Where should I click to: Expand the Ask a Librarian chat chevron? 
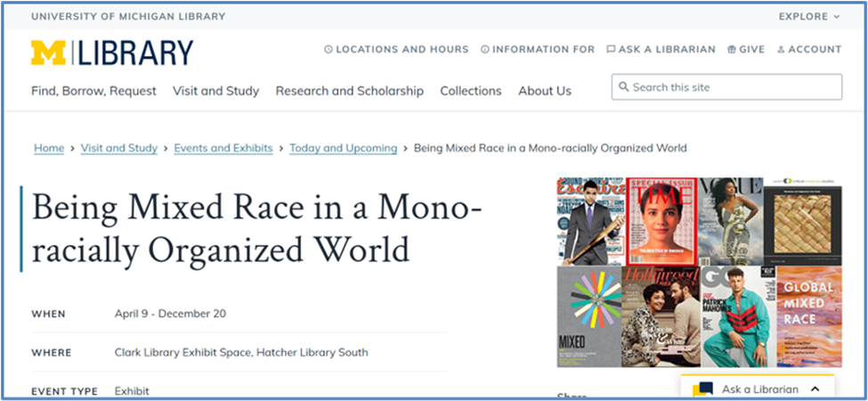click(x=815, y=389)
